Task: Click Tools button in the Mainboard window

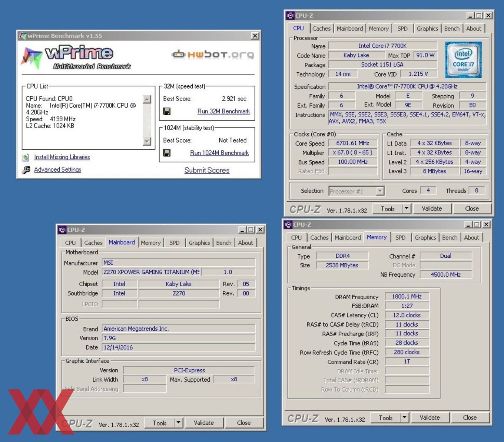Action: (x=160, y=423)
